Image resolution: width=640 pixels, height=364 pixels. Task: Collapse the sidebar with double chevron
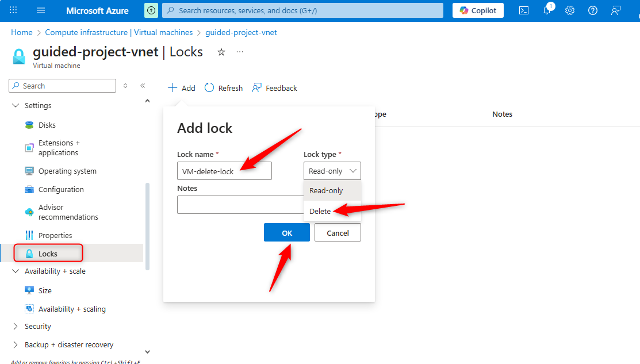(143, 86)
